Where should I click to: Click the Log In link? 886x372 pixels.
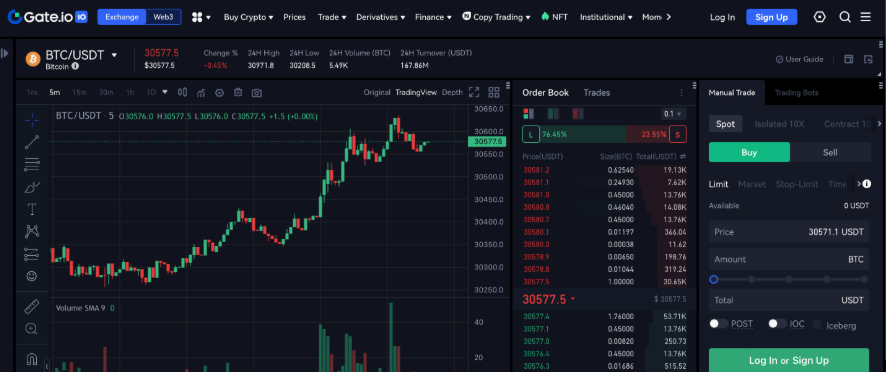click(x=723, y=17)
